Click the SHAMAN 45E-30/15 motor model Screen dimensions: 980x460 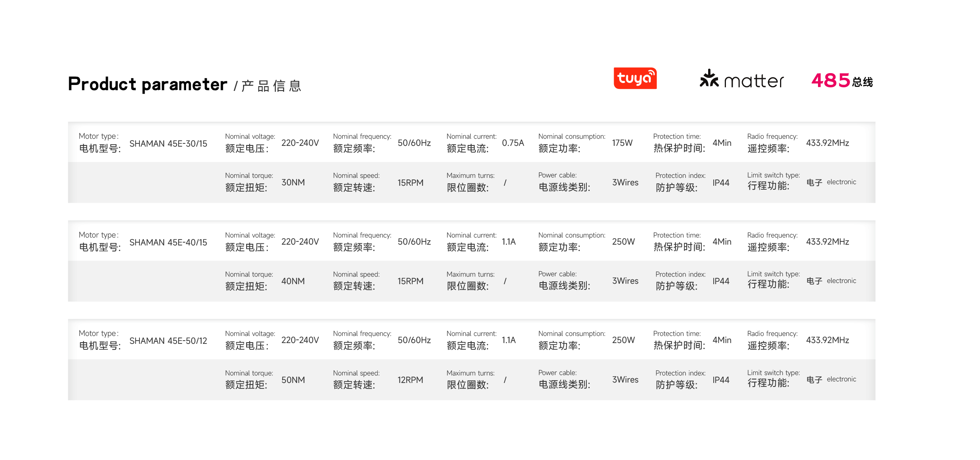pos(168,144)
